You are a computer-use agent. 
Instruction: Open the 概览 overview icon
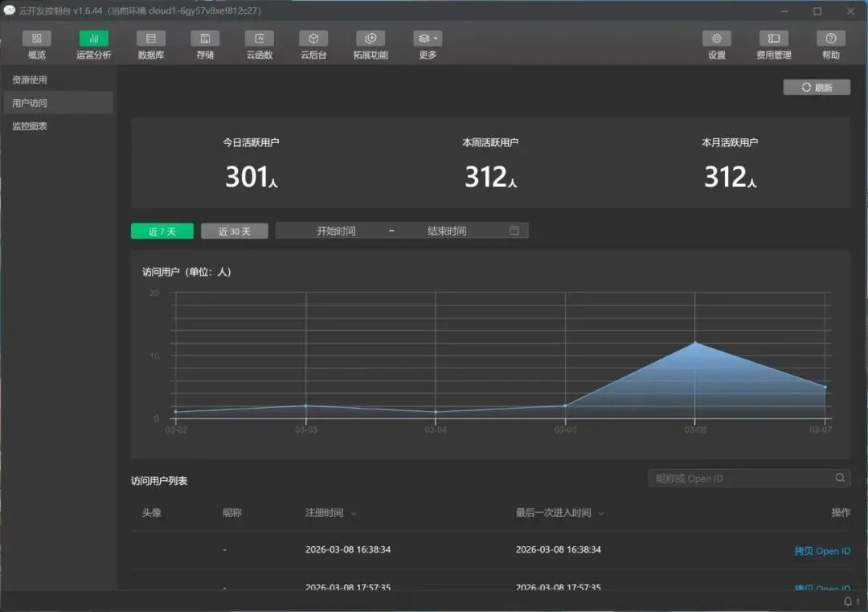point(36,39)
